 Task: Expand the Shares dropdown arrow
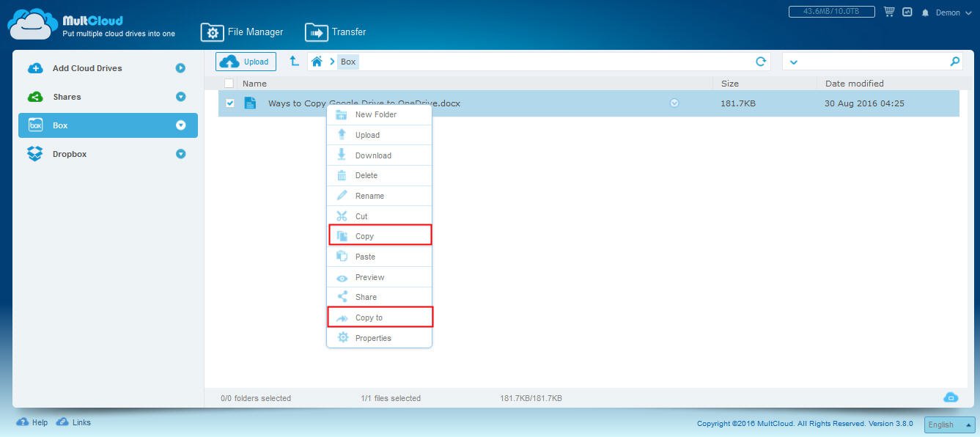click(x=180, y=97)
